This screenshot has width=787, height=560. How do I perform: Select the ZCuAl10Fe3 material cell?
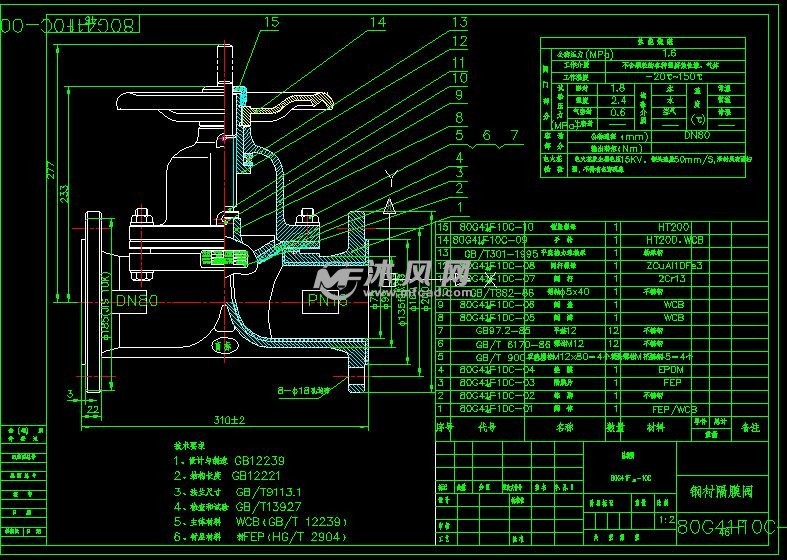point(674,266)
